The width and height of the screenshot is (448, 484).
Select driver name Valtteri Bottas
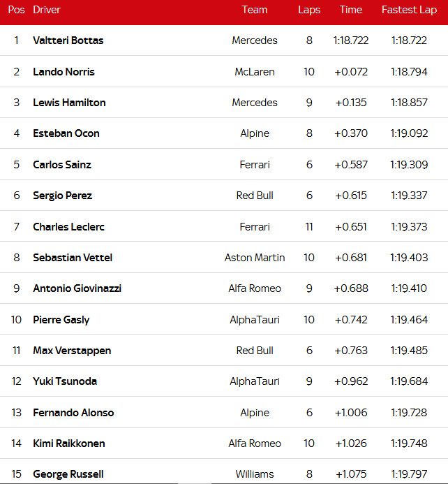click(x=68, y=41)
